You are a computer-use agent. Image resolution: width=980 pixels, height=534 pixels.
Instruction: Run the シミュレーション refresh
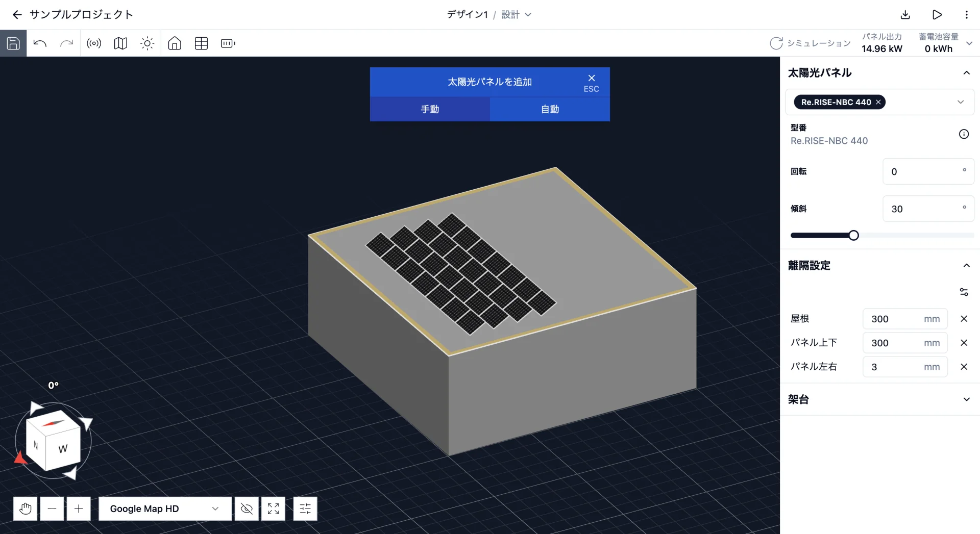click(x=776, y=43)
